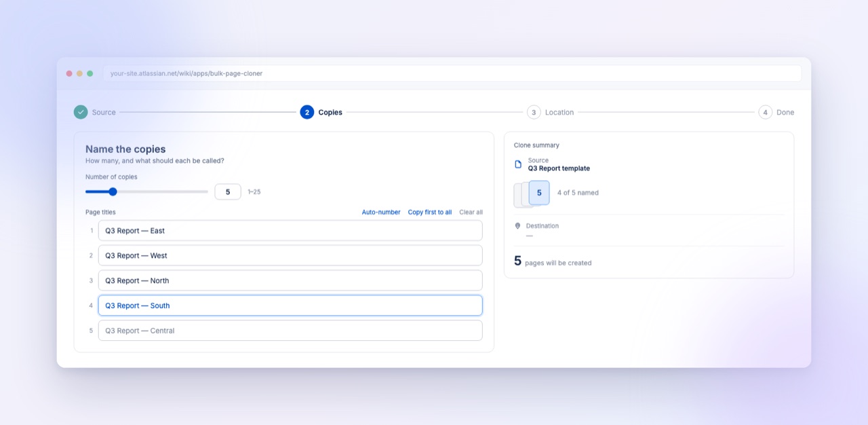868x425 pixels.
Task: Click the pages will be created text
Action: [558, 263]
